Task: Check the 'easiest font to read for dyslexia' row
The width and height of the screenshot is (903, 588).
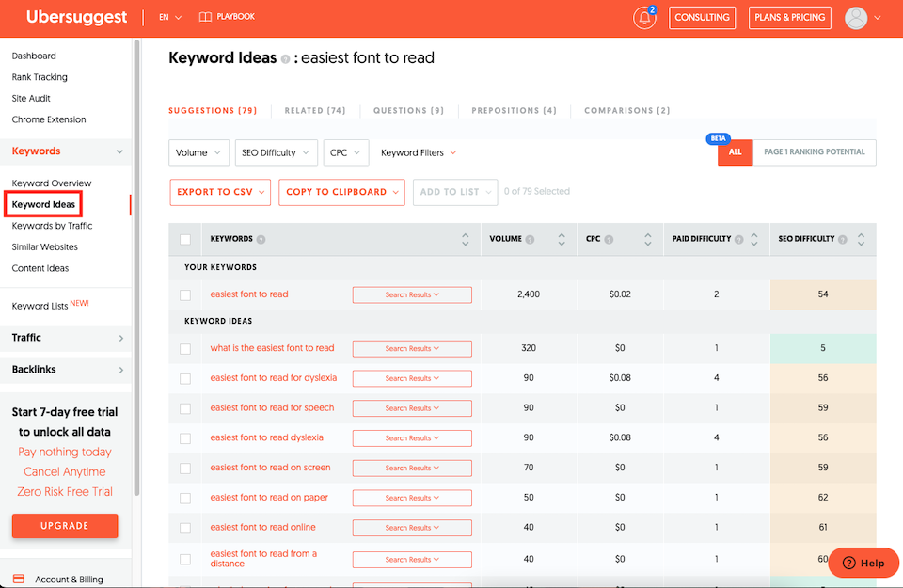Action: click(x=185, y=378)
